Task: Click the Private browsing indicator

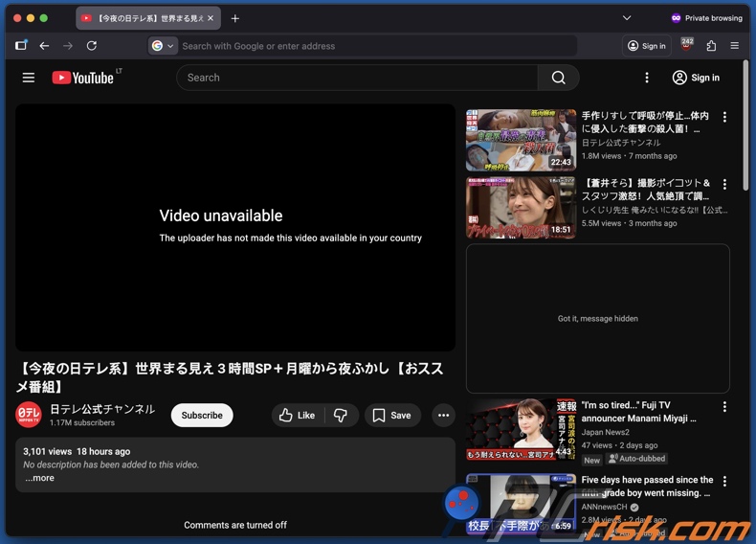Action: pos(706,18)
